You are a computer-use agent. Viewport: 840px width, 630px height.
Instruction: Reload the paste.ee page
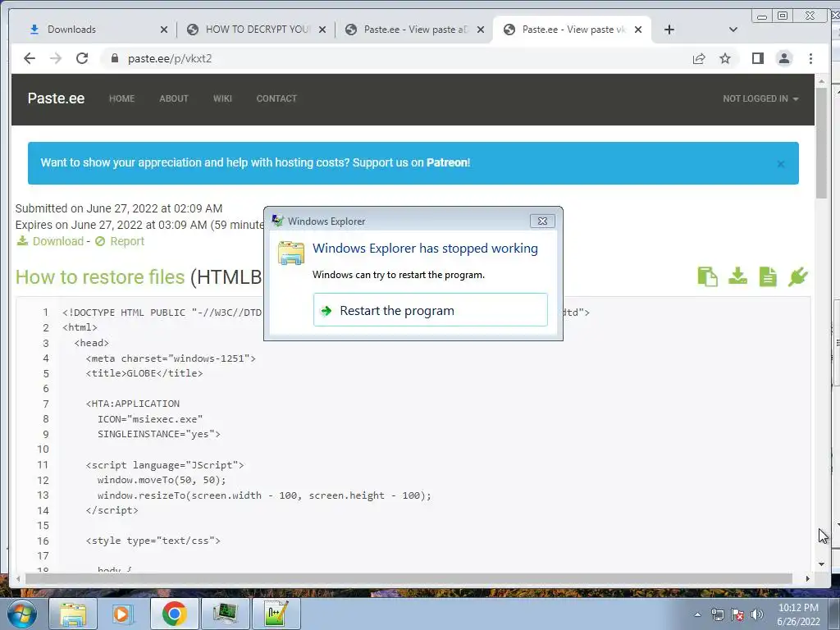(82, 58)
